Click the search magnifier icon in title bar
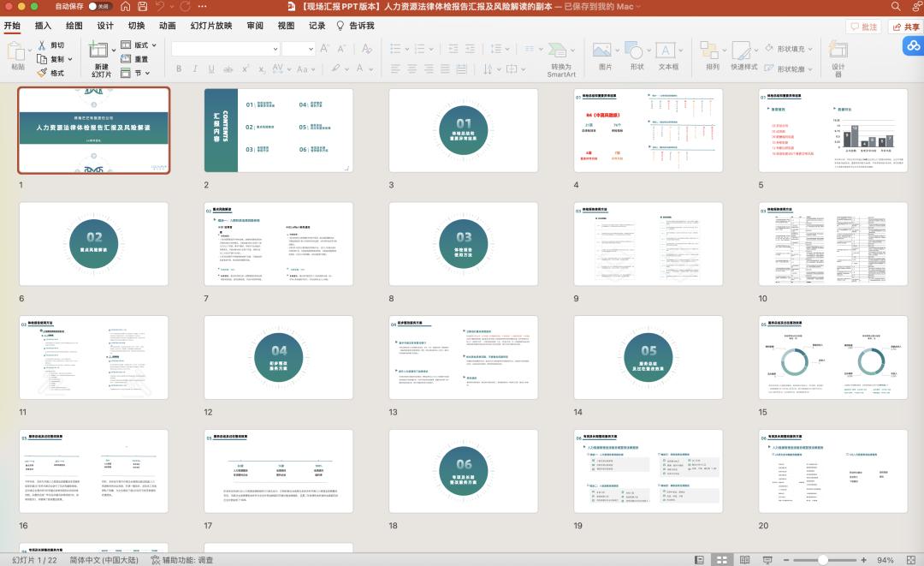This screenshot has height=566, width=924. point(896,7)
